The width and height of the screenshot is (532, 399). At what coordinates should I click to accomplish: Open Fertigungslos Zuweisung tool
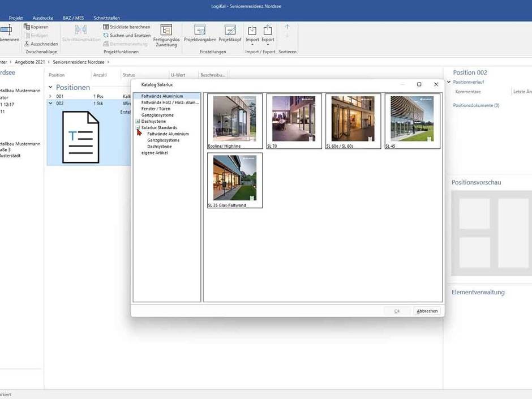[x=166, y=30]
